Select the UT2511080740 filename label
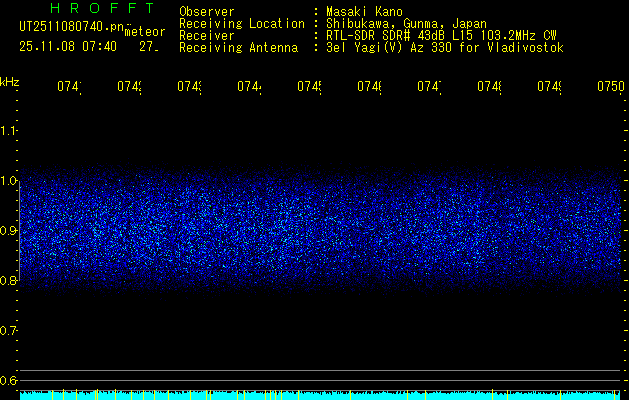The width and height of the screenshot is (629, 400). (68, 29)
